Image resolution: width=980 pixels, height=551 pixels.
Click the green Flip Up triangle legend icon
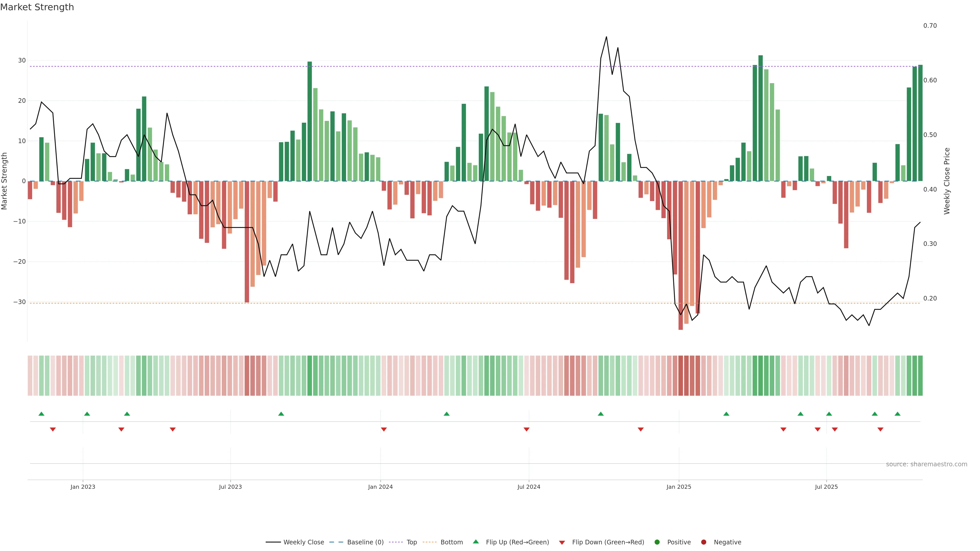click(x=475, y=542)
